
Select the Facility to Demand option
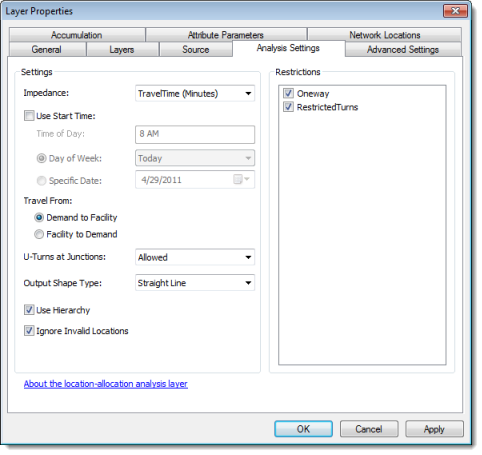point(39,234)
